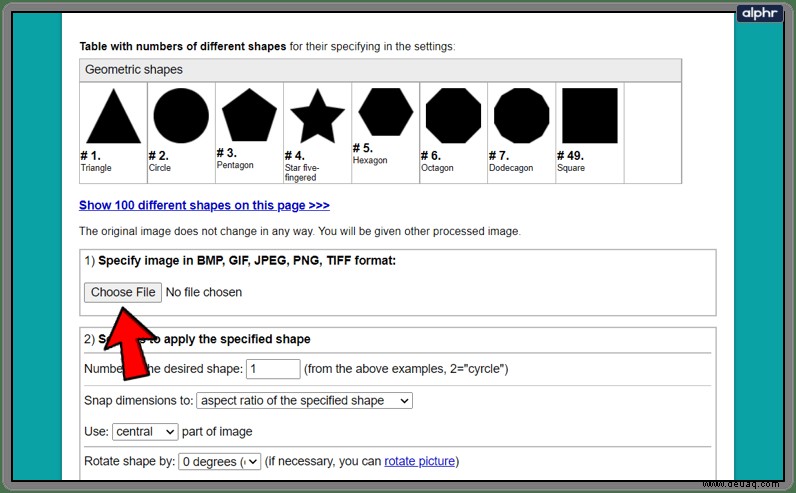
Task: Click the Geometric shapes table header
Action: [x=380, y=70]
